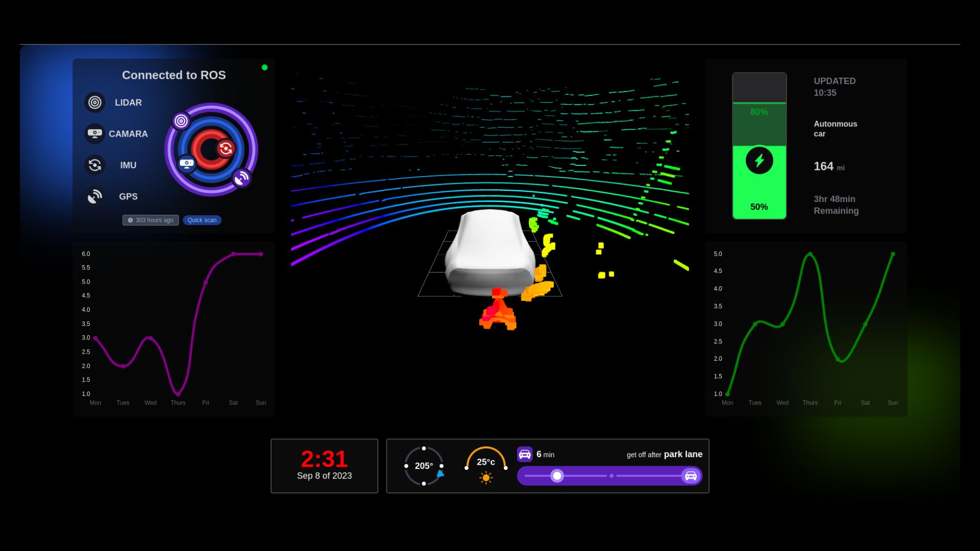Viewport: 980px width, 551px height.
Task: Click the CAMARA sensor icon
Action: pos(95,134)
